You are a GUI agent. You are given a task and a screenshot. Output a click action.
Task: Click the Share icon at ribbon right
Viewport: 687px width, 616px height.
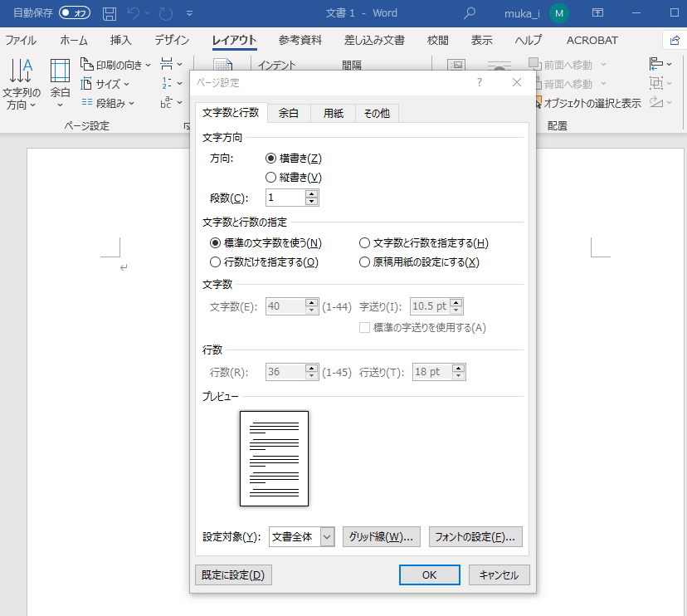click(675, 41)
